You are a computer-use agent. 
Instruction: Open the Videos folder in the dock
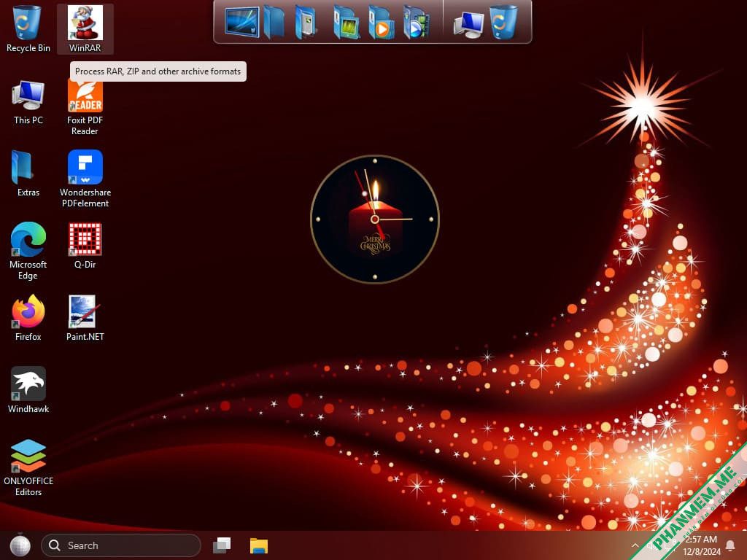point(416,22)
